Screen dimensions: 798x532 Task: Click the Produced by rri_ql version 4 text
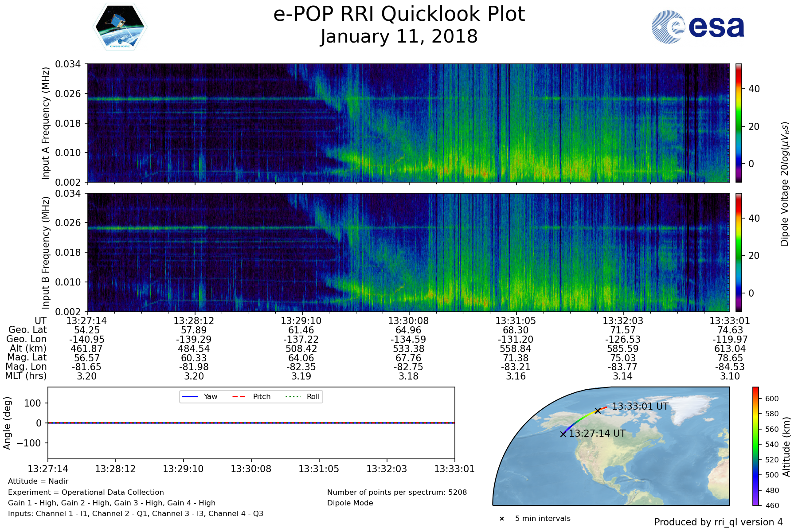(x=718, y=522)
